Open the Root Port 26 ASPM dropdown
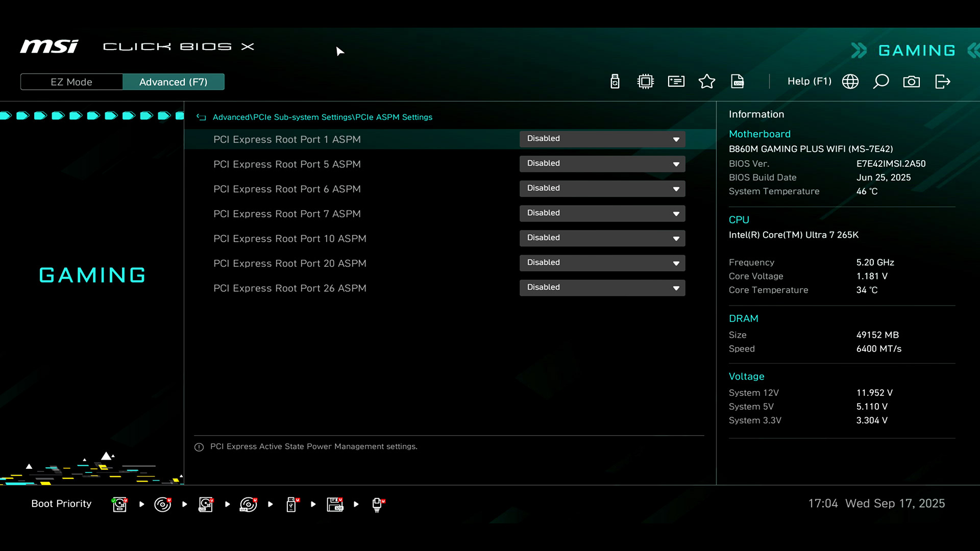 click(602, 288)
